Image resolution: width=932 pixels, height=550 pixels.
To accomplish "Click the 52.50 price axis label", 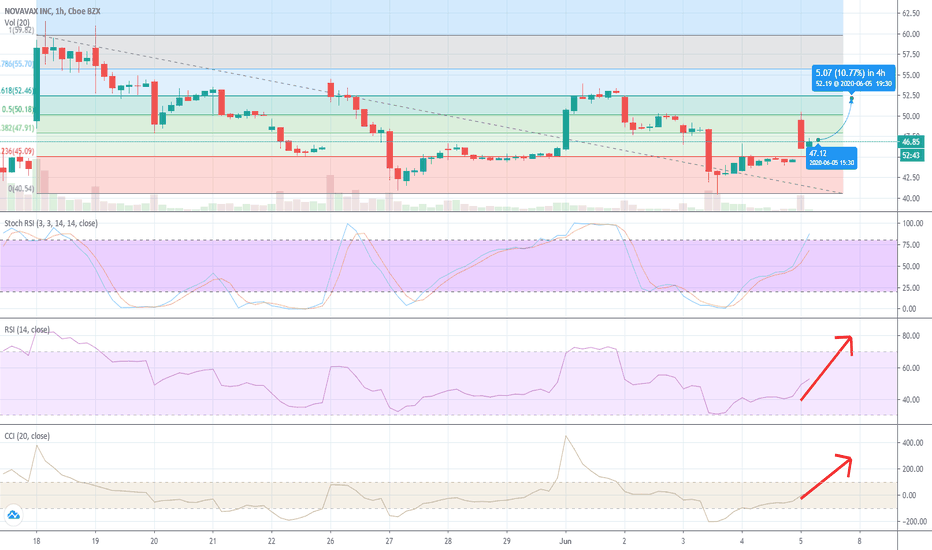I will (x=911, y=96).
